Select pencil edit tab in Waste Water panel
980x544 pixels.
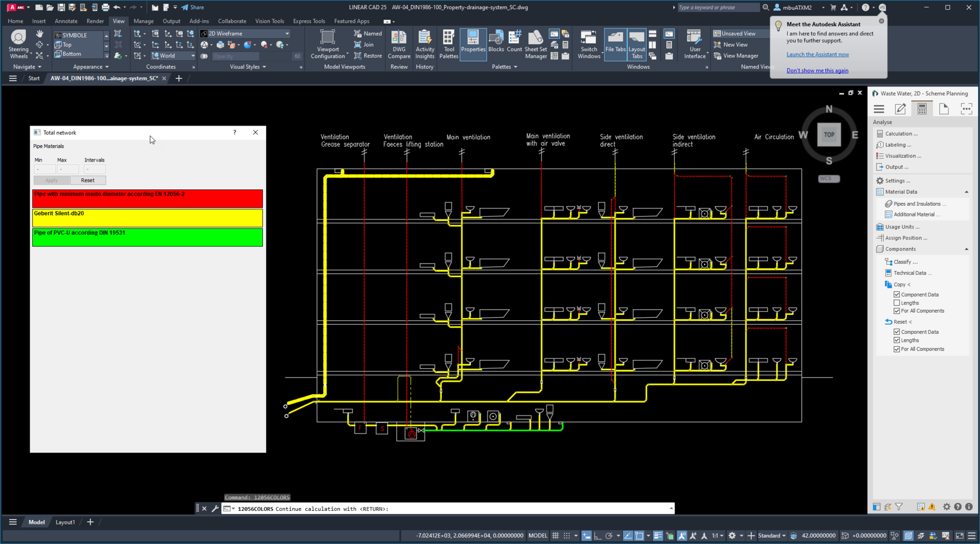[901, 109]
